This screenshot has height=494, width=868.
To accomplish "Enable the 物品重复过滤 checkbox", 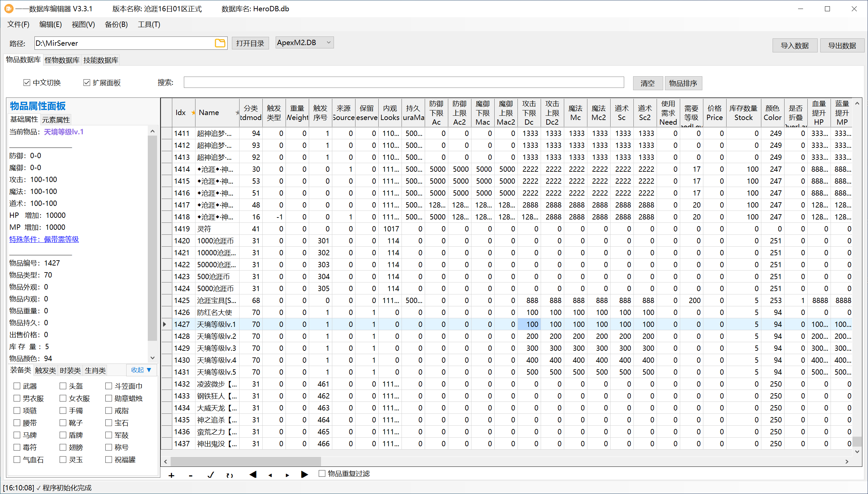I will tap(322, 473).
